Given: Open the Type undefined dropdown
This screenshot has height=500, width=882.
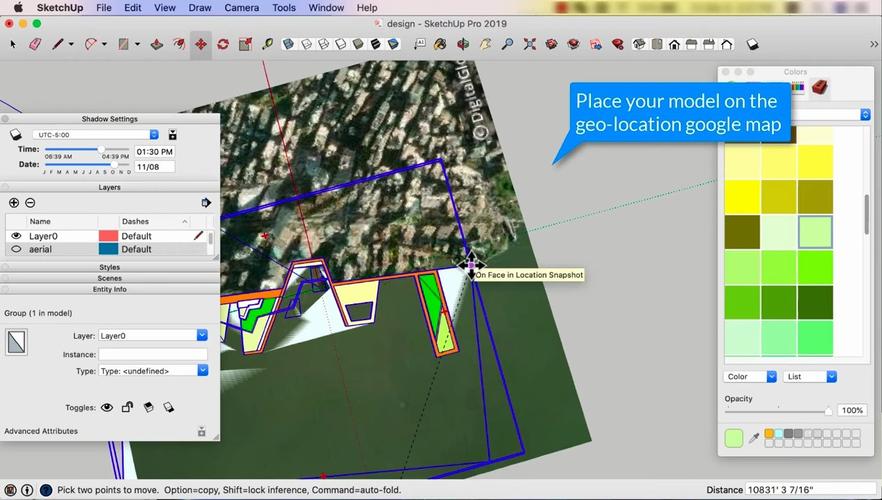Looking at the screenshot, I should click(153, 371).
